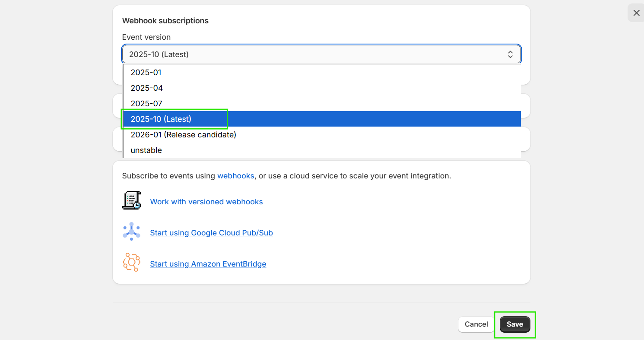
Task: Click the Event version field label
Action: [146, 37]
